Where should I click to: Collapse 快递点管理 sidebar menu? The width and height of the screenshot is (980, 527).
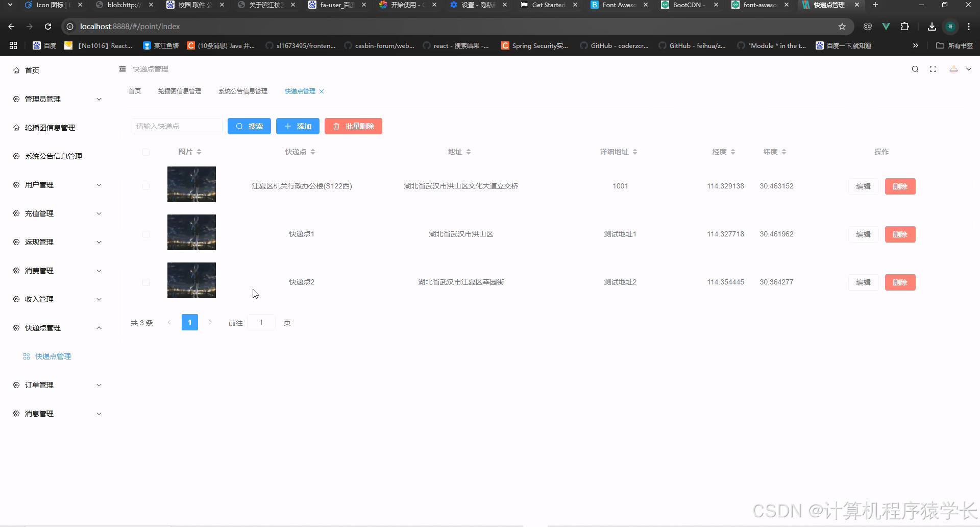click(x=56, y=328)
